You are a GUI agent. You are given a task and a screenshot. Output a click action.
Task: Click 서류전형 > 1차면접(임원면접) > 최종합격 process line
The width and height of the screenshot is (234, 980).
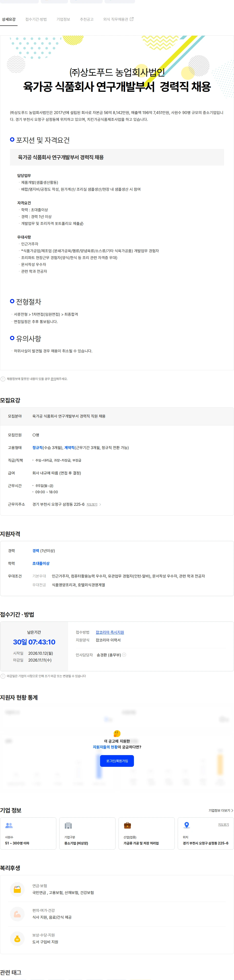click(46, 315)
